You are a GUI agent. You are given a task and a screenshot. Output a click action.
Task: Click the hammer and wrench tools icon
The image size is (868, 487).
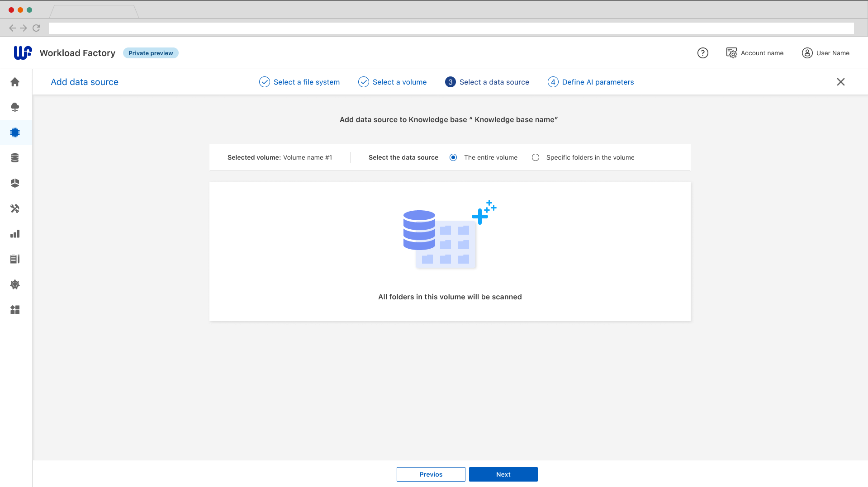tap(15, 208)
